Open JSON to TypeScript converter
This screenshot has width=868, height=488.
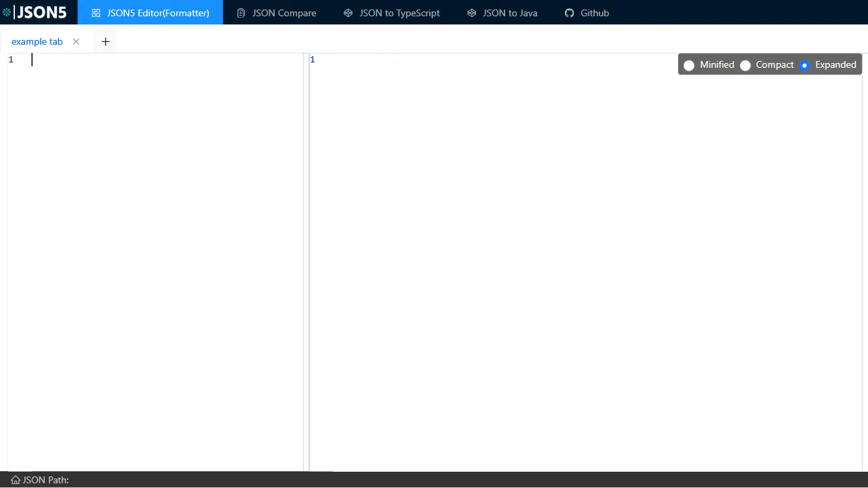pos(392,12)
